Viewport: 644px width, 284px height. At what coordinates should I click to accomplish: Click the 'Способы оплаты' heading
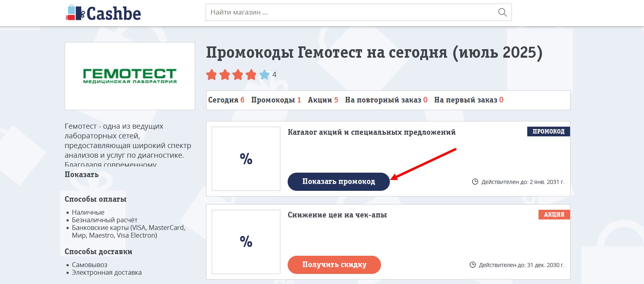(x=96, y=199)
